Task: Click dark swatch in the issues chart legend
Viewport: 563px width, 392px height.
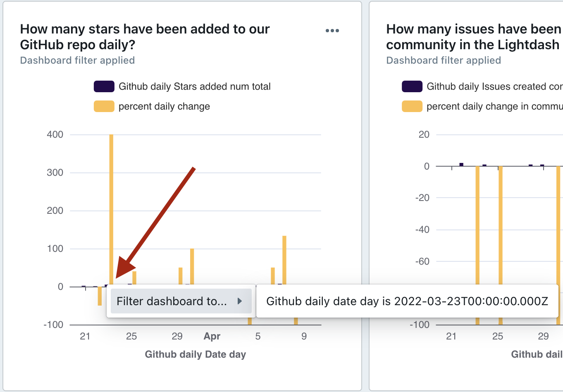Action: (412, 86)
